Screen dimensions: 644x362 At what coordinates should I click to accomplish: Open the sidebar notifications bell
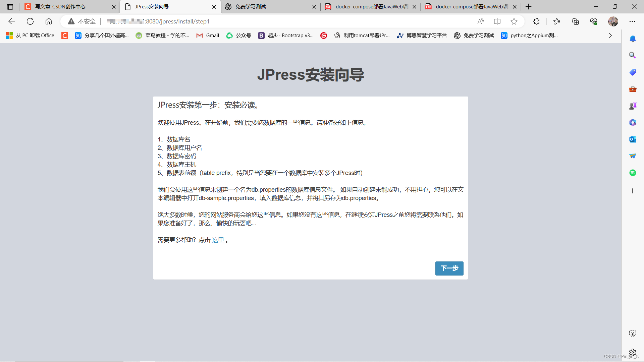click(x=632, y=39)
